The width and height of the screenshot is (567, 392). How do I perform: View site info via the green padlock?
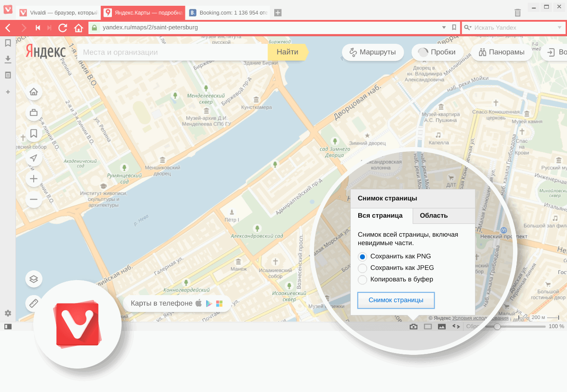tap(94, 27)
